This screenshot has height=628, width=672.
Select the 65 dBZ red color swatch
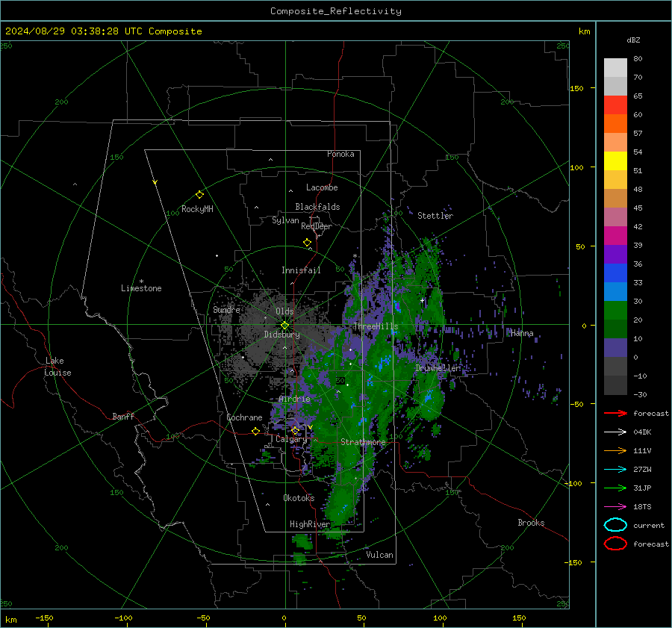pos(615,105)
